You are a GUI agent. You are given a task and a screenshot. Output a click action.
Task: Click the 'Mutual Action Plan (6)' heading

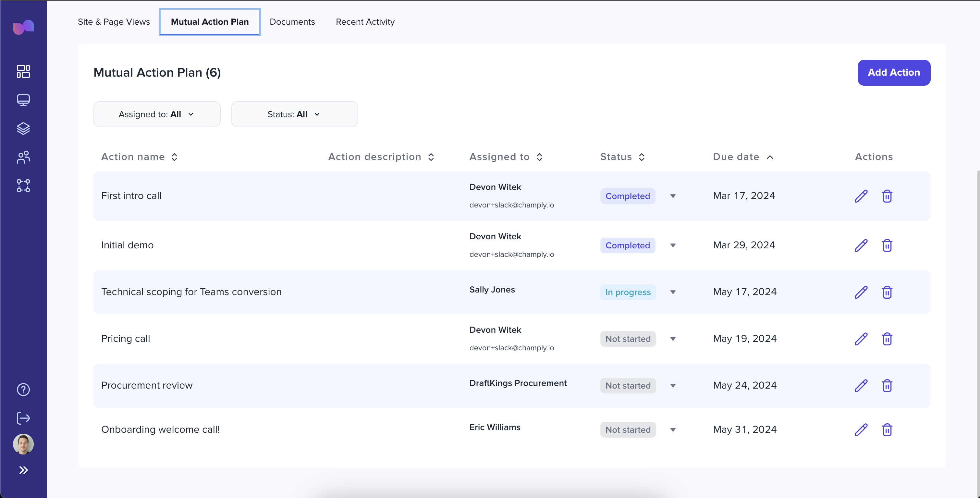[x=157, y=72]
